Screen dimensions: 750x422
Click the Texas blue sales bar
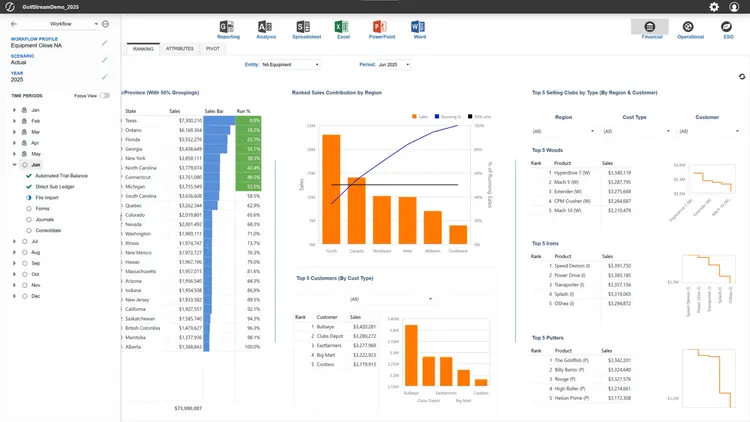[x=219, y=120]
